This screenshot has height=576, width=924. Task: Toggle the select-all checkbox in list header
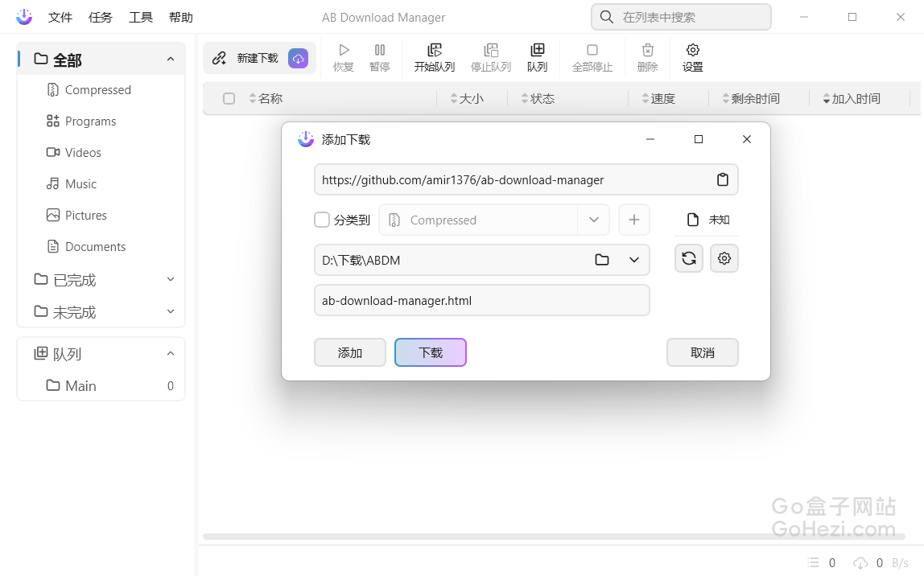[x=229, y=99]
